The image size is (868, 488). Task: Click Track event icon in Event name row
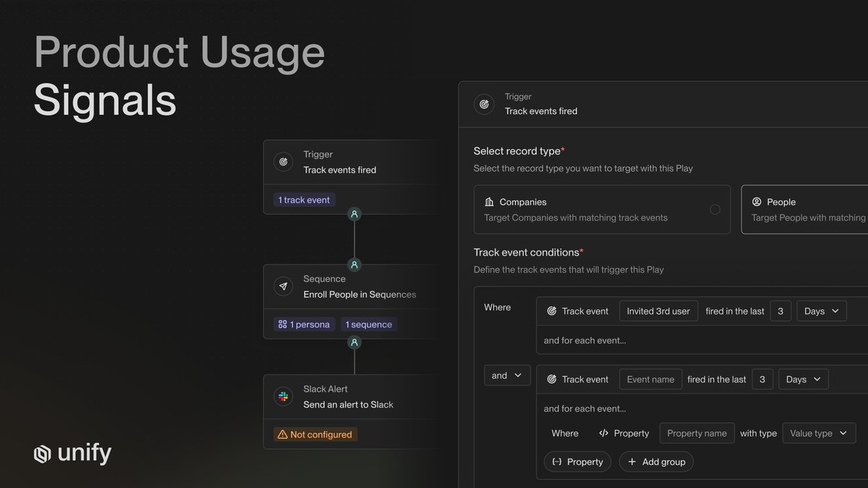tap(552, 379)
